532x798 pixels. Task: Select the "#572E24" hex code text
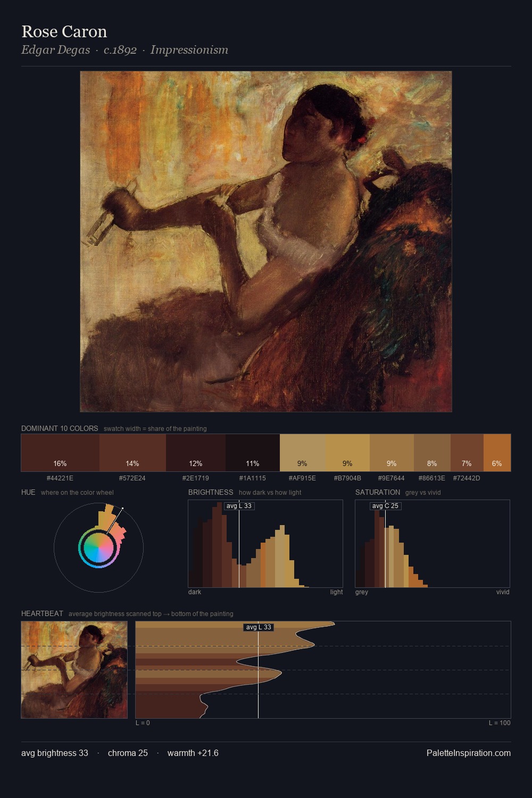point(132,478)
